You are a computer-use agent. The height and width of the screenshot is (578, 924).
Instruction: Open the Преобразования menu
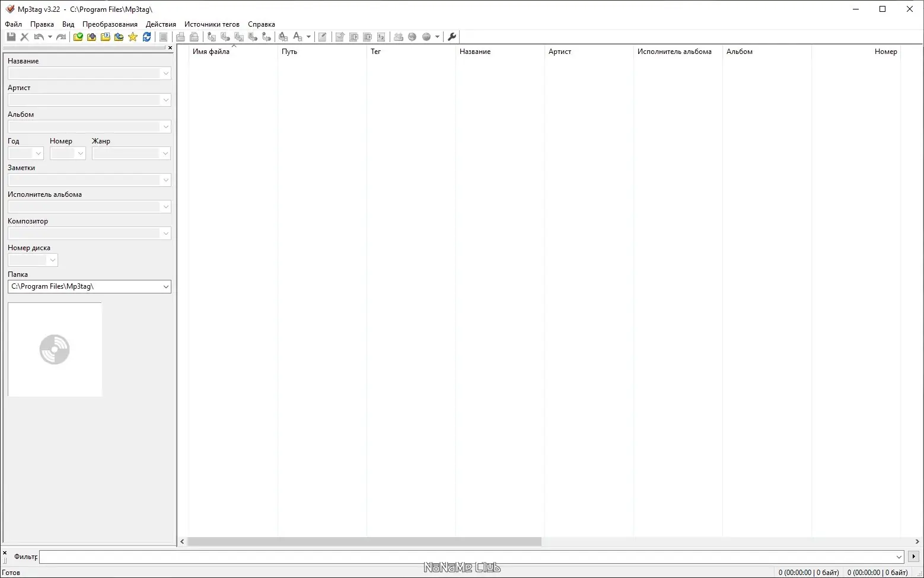110,24
